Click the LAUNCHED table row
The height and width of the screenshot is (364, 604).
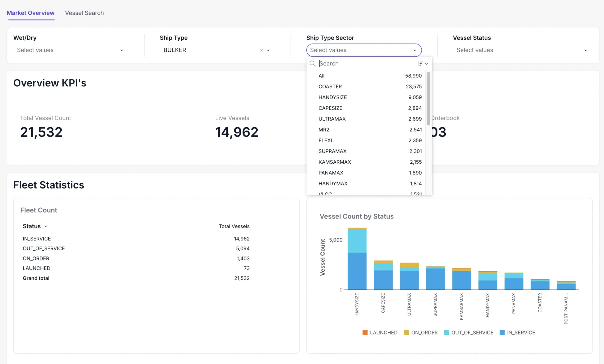136,268
